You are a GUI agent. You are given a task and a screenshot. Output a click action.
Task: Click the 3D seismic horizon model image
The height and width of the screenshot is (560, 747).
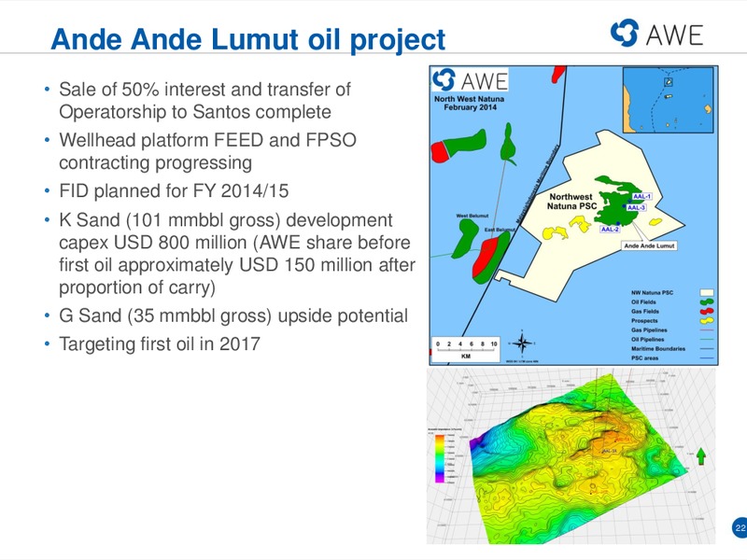click(571, 456)
